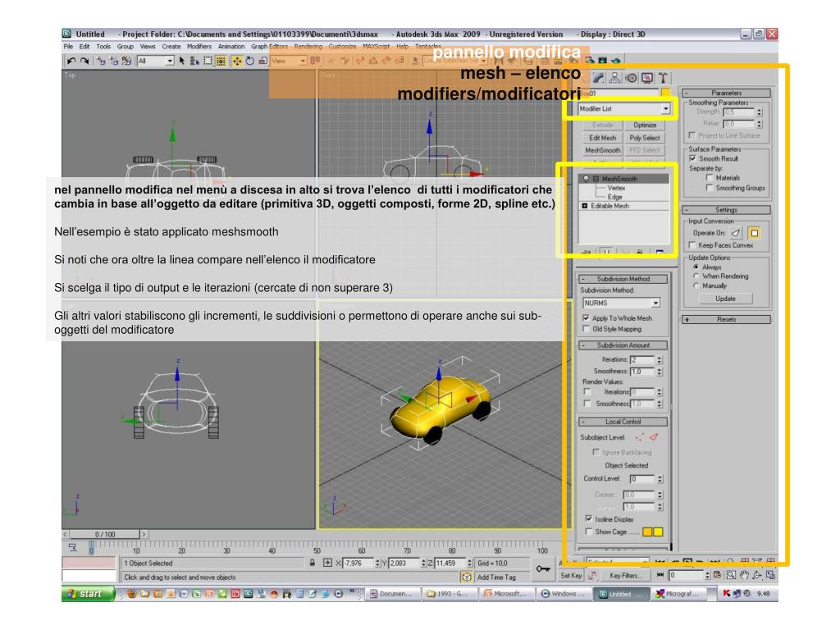Click the Edit Mesh modifier button

[603, 138]
